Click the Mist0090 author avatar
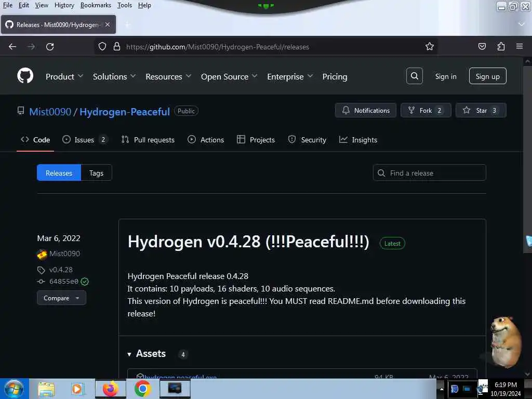The image size is (532, 399). coord(42,254)
